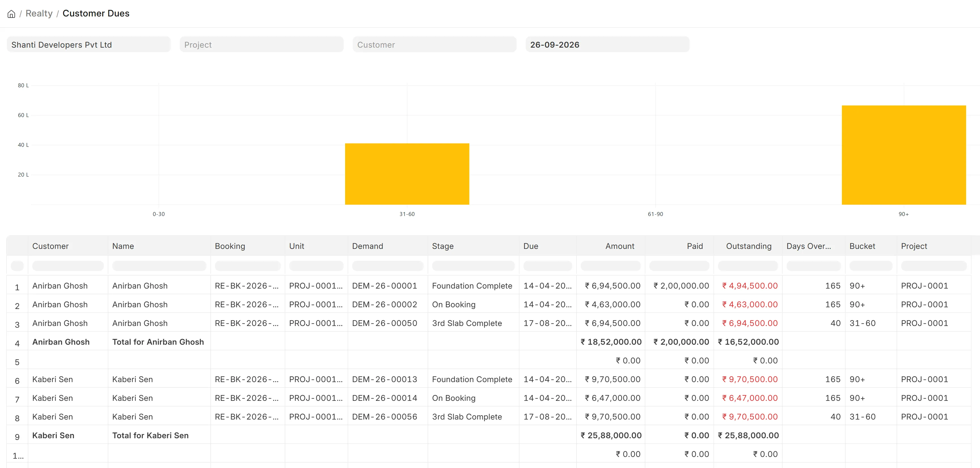Open the 26-09-2026 date field
This screenshot has height=468, width=980.
(x=607, y=45)
